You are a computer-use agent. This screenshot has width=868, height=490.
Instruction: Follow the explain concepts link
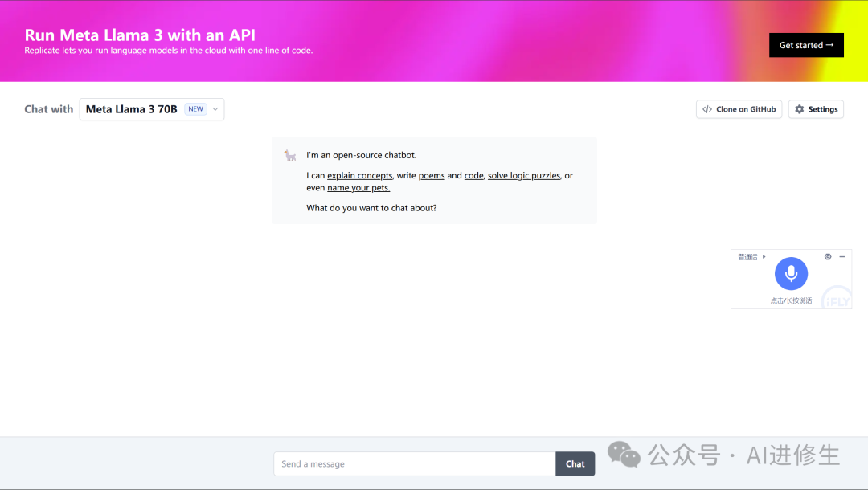point(360,175)
